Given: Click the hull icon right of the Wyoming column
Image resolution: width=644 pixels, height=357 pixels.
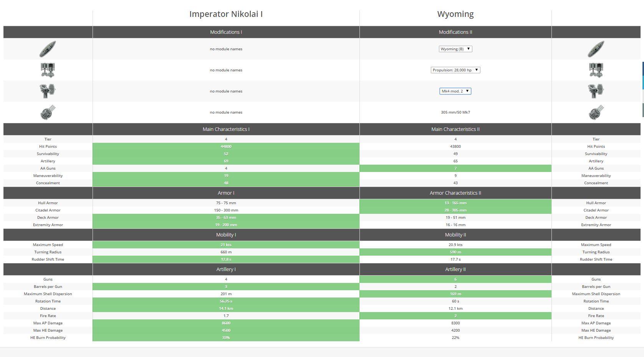Looking at the screenshot, I should [596, 49].
